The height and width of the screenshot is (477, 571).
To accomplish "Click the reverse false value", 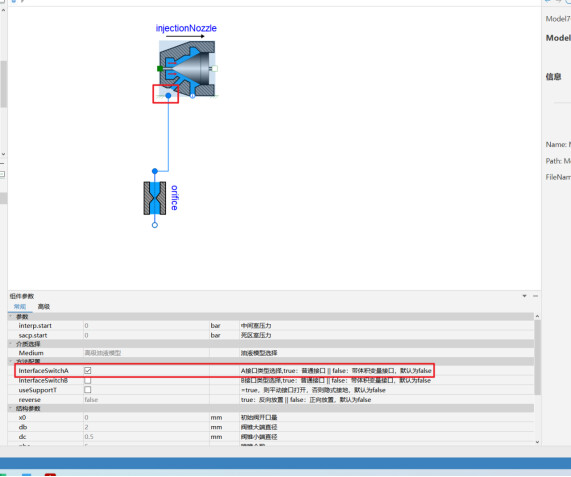I will pyautogui.click(x=91, y=399).
